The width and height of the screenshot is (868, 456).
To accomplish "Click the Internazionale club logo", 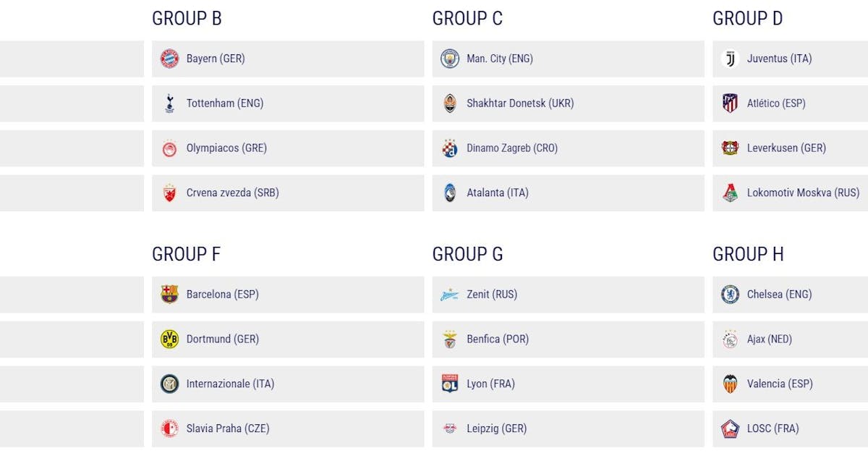I will pos(169,384).
